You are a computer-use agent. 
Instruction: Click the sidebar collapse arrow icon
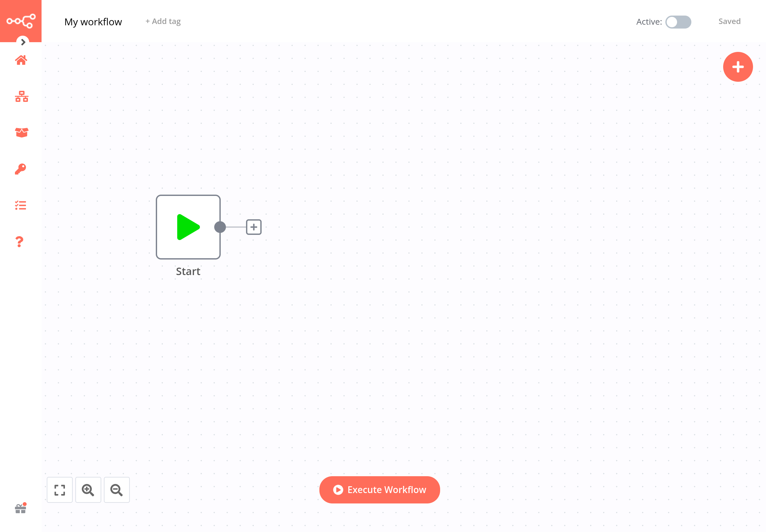coord(22,42)
